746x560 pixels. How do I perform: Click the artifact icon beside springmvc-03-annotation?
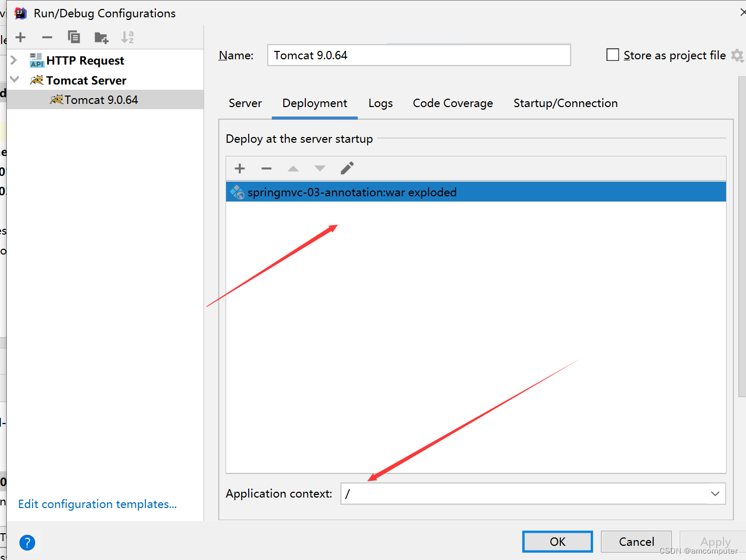(237, 192)
